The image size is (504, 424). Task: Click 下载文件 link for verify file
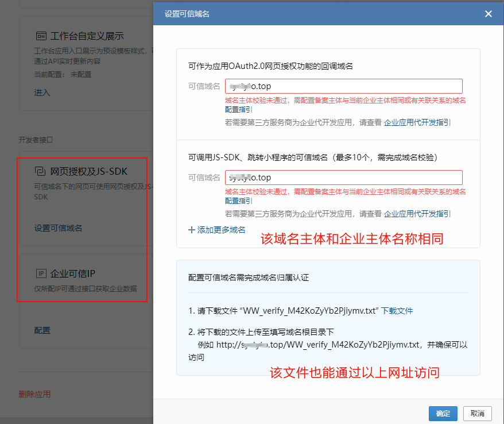(397, 311)
